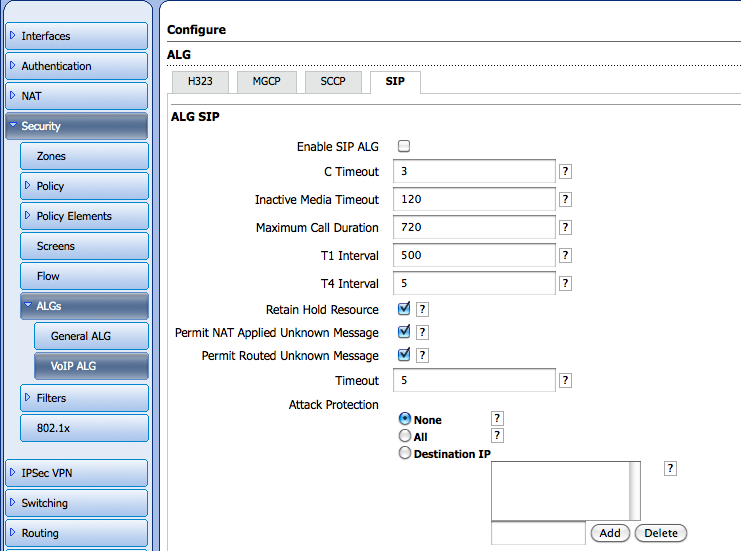Click the destination IP entry field
The image size is (741, 551).
(x=538, y=533)
